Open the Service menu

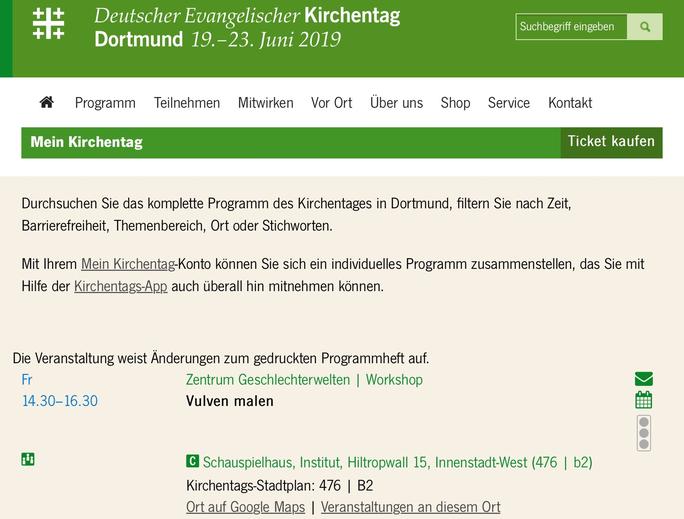[509, 103]
